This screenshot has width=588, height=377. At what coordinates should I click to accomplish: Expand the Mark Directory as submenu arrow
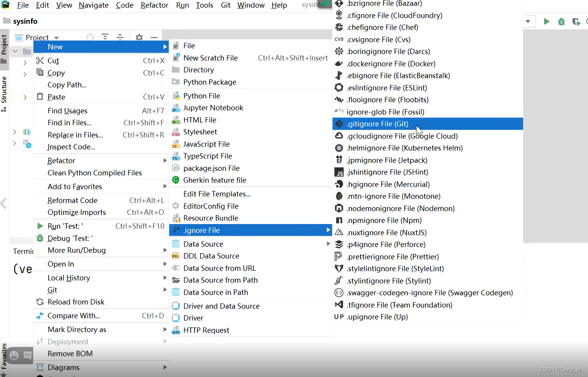(x=165, y=329)
